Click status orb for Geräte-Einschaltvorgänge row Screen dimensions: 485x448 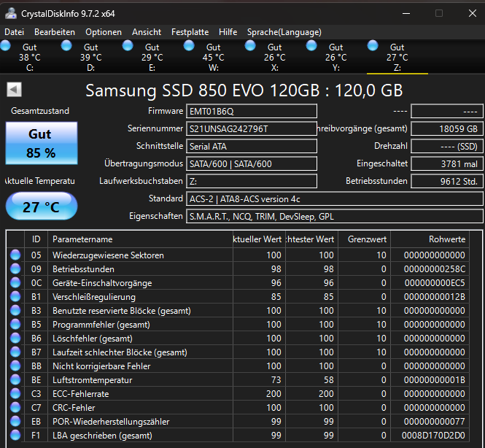(x=15, y=283)
